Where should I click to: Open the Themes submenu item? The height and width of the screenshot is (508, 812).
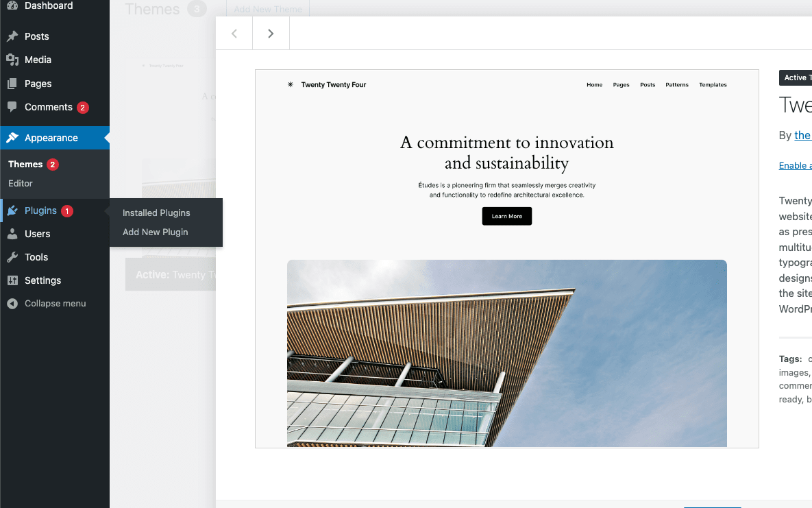25,164
